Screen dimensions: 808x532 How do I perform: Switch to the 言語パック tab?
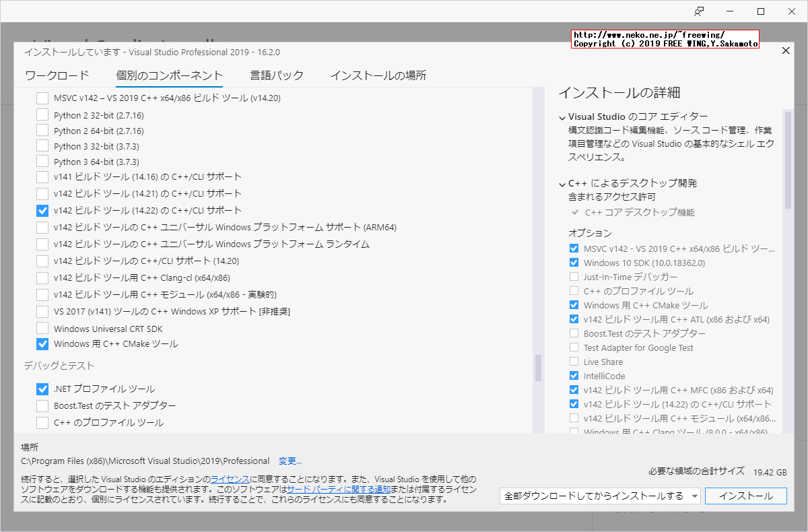click(x=276, y=75)
